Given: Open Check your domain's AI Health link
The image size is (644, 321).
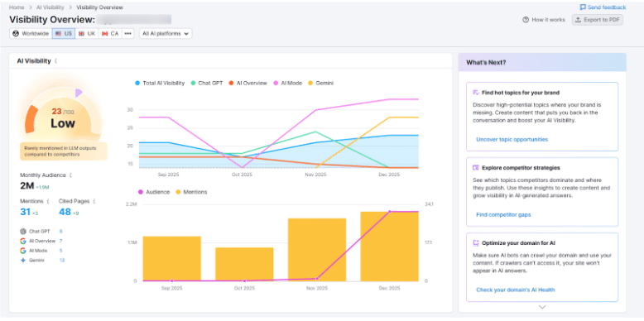Looking at the screenshot, I should pos(516,290).
